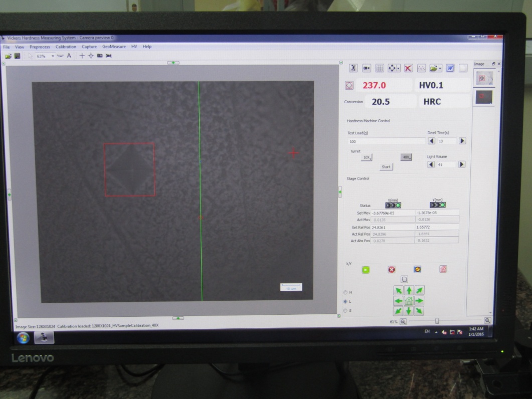This screenshot has width=532, height=399.
Task: Move stage up with green arrow
Action: 409,290
